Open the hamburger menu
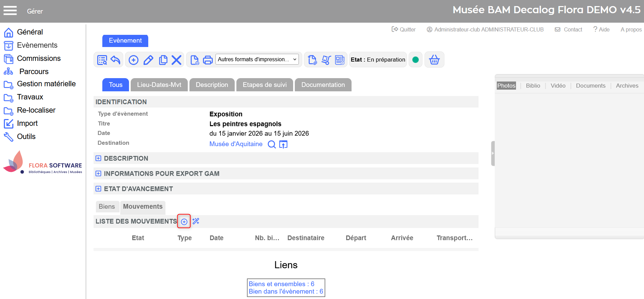 [10, 11]
